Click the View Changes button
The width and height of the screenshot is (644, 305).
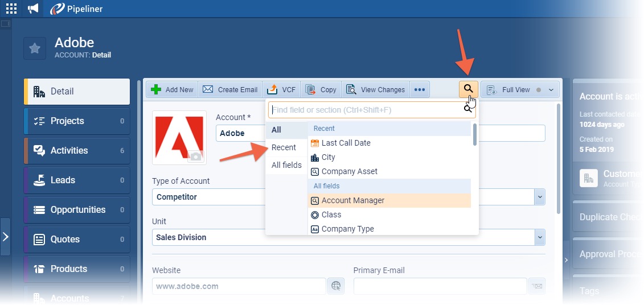376,90
